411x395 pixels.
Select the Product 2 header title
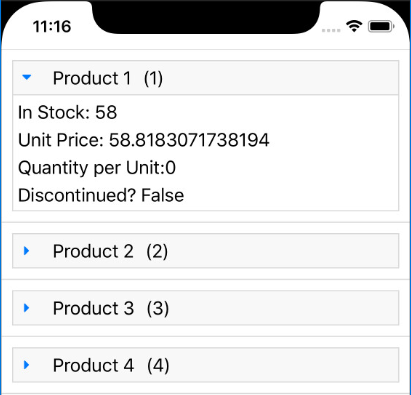pyautogui.click(x=93, y=251)
